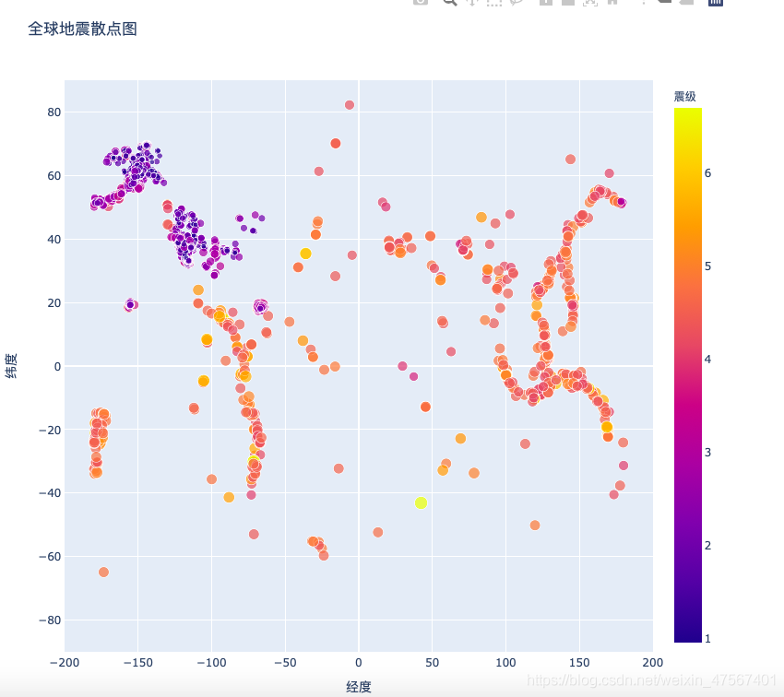Click colorbar tick label 4
784x697 pixels.
[707, 360]
